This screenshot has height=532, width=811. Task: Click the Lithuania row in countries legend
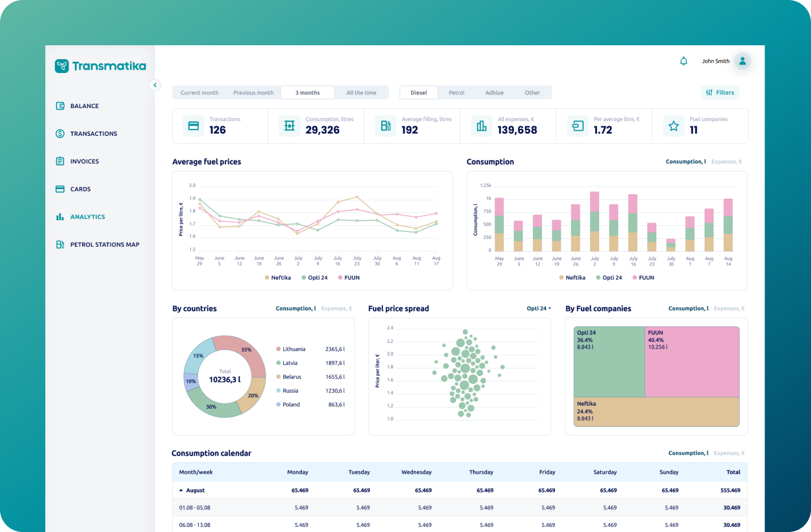[x=310, y=349]
